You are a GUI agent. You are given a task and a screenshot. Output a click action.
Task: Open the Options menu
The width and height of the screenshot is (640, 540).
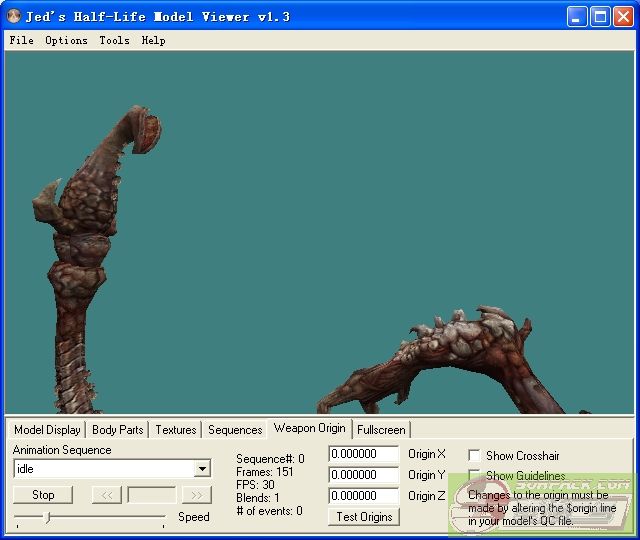pyautogui.click(x=66, y=40)
